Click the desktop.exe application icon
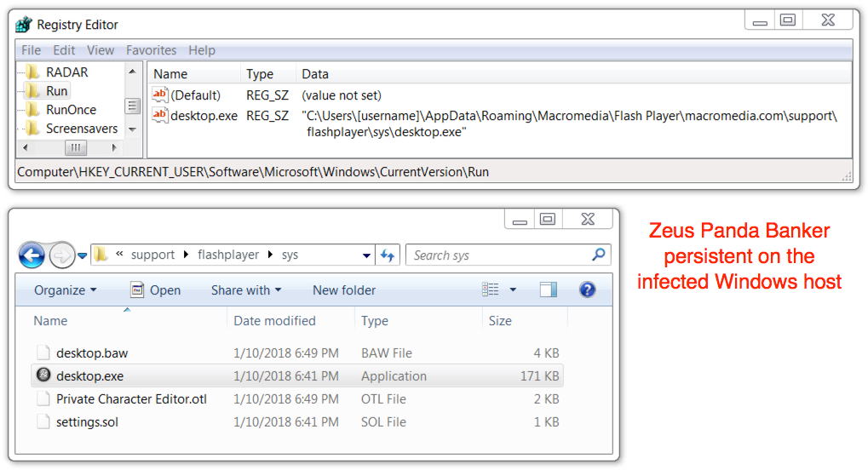868x470 pixels. (43, 375)
